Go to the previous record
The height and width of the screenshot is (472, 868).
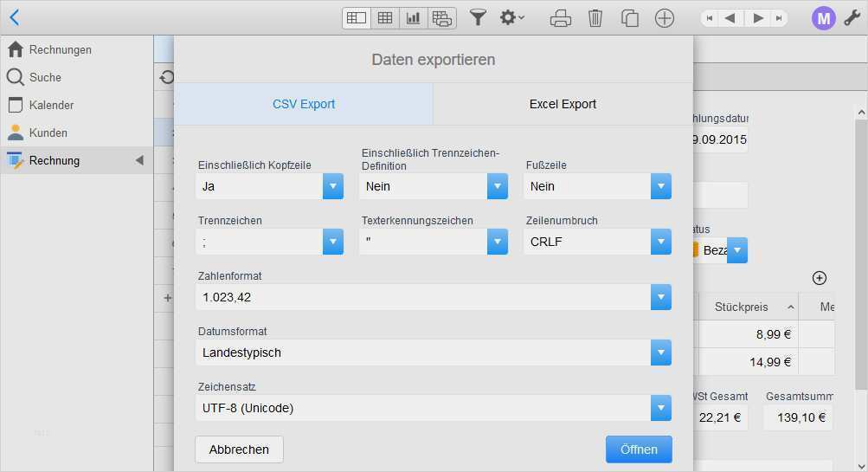(730, 18)
